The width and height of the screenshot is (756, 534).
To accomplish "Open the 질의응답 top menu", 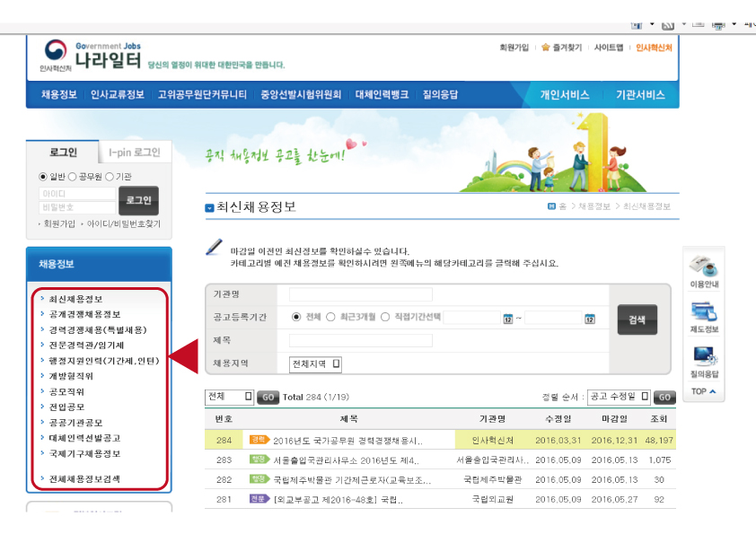I will tap(440, 94).
